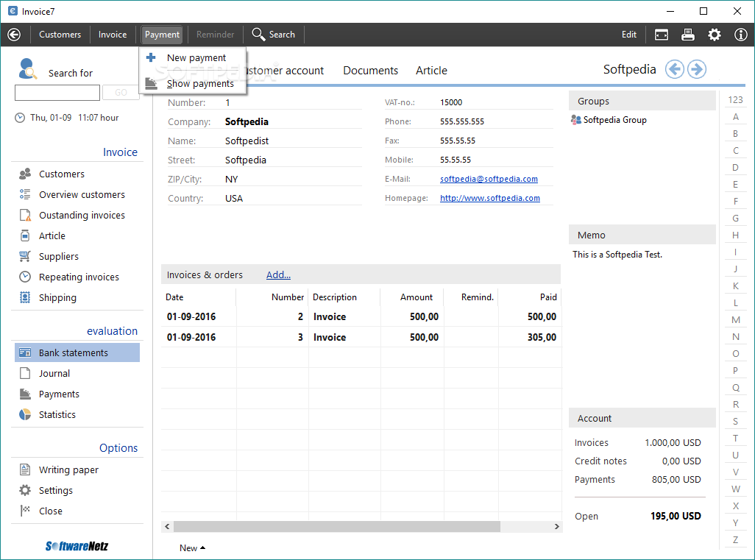This screenshot has height=560, width=755.
Task: Click the Shipping sidebar icon
Action: pos(25,297)
